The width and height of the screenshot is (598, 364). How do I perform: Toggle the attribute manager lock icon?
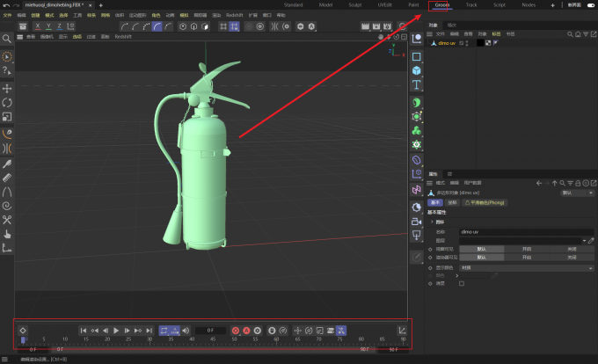coord(578,184)
